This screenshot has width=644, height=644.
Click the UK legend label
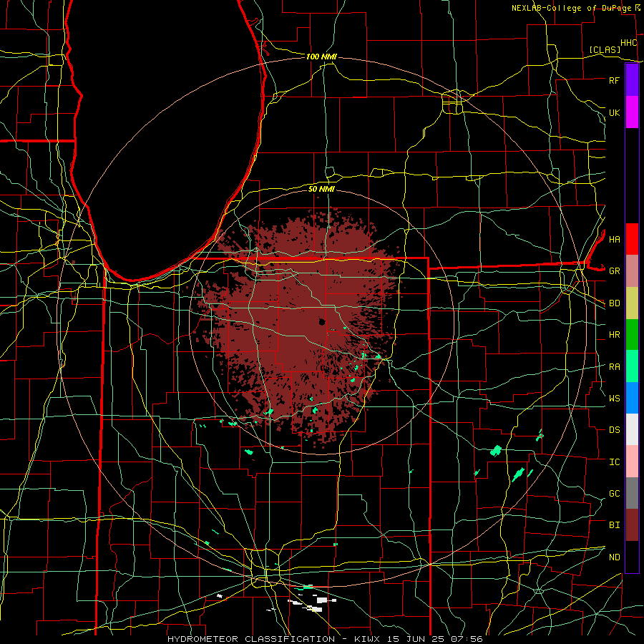[614, 112]
